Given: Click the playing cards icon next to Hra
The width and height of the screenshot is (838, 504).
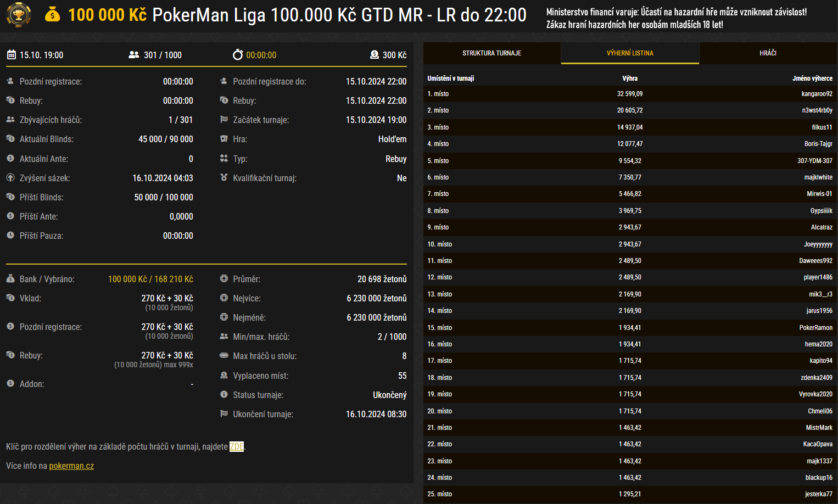Looking at the screenshot, I should coord(225,139).
